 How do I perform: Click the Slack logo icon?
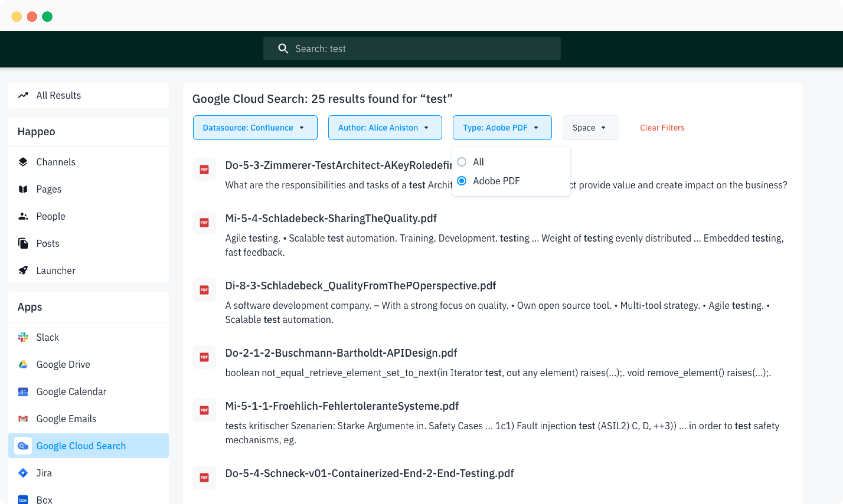(23, 337)
